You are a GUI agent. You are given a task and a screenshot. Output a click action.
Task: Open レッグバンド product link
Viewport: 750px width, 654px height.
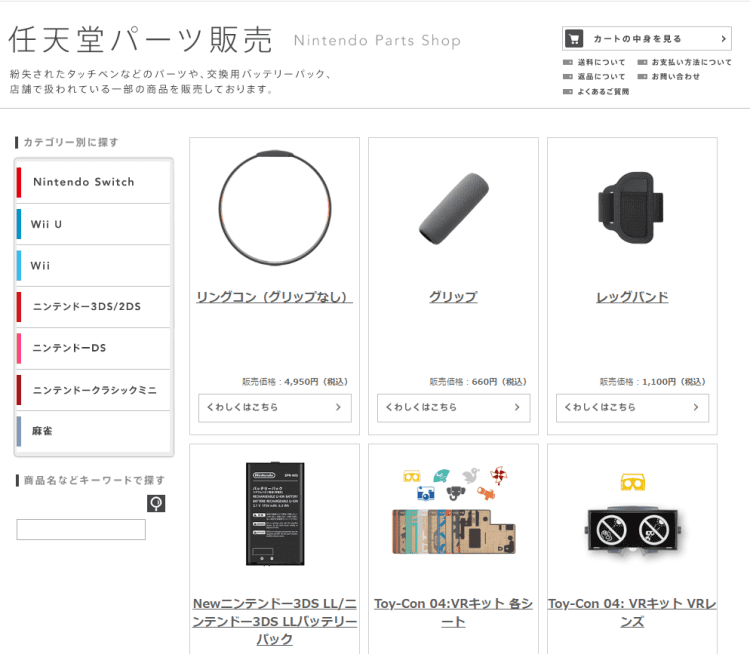632,297
